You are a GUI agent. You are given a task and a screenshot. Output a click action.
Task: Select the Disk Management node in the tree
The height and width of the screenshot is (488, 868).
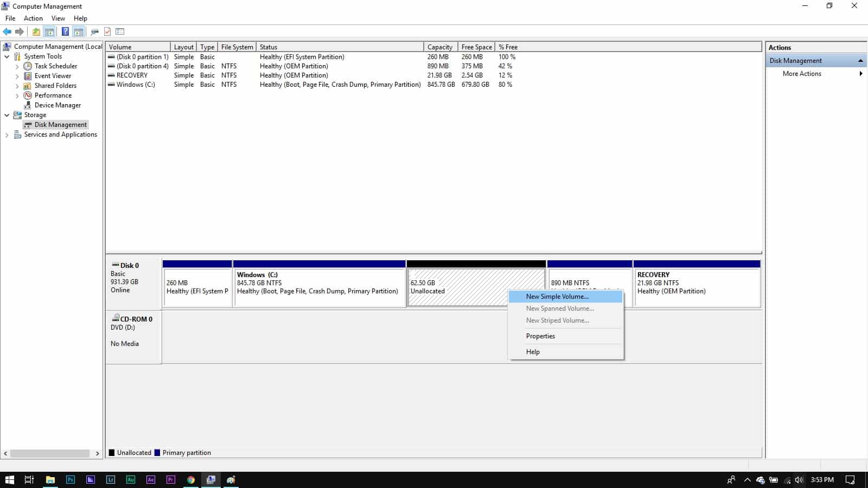60,124
